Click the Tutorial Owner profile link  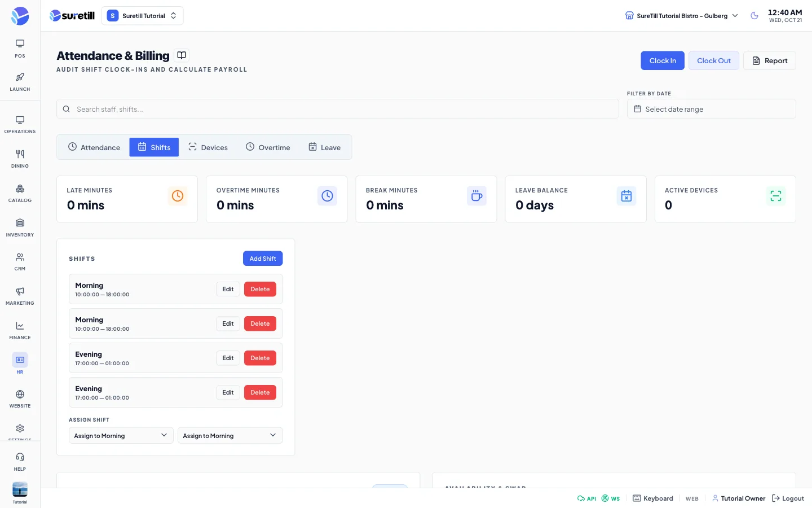(739, 498)
